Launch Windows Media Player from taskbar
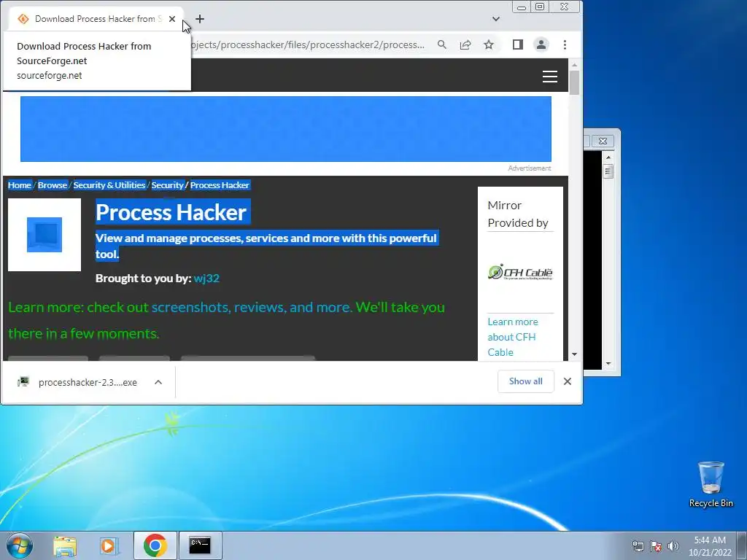Viewport: 747px width, 560px height. pyautogui.click(x=109, y=545)
